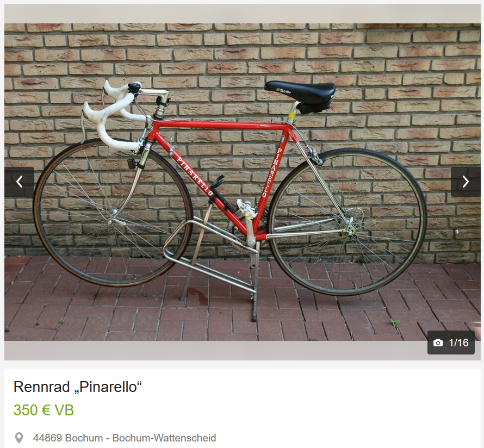Screen dimensions: 484x448
Task: Open location 44869 Bochum - Bochum-Wattenscheid
Action: click(125, 438)
